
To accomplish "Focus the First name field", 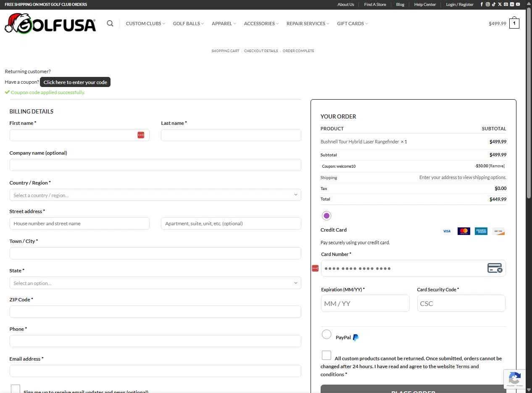I will coord(79,135).
